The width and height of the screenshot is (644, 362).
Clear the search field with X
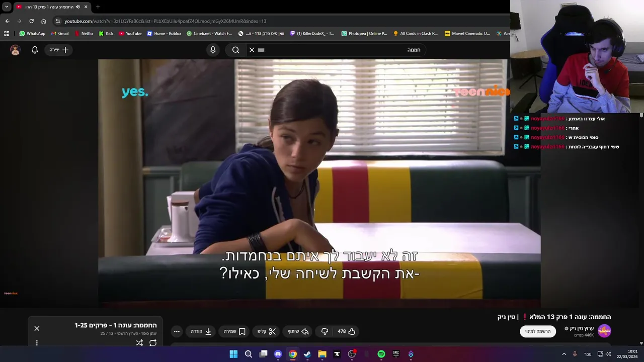click(252, 50)
